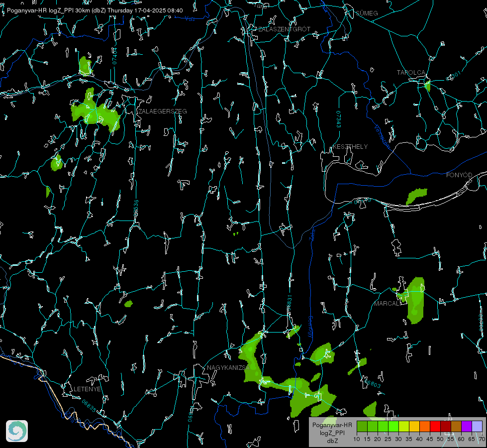This screenshot has width=487, height=448.
Task: Click the MARCALI town label
Action: (x=388, y=304)
